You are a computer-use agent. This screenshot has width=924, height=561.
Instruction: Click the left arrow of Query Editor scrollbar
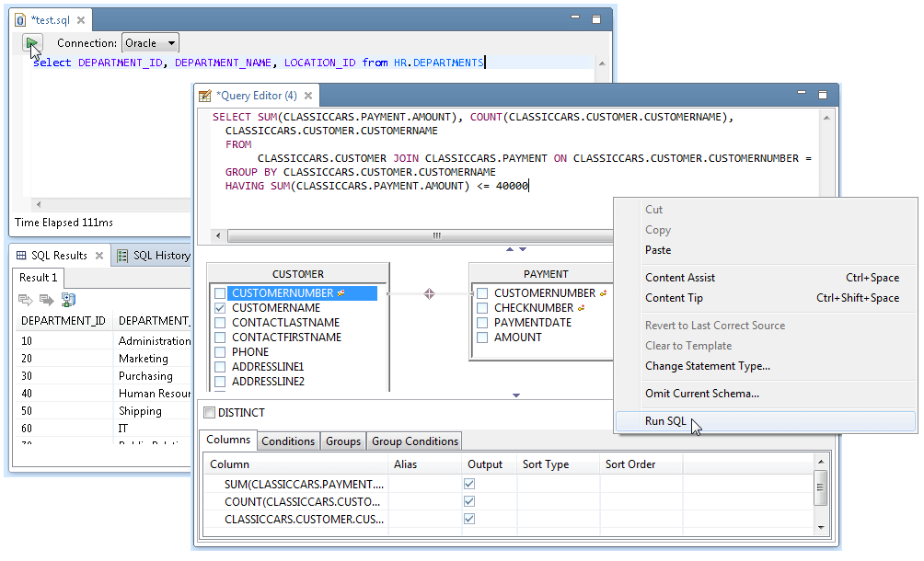218,236
